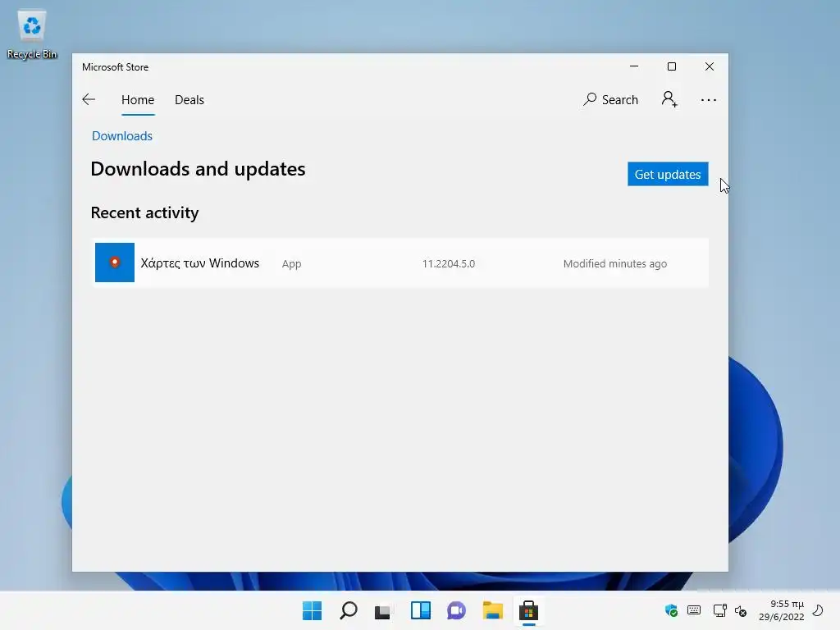This screenshot has width=840, height=630.
Task: Open the Deals tab
Action: [189, 99]
